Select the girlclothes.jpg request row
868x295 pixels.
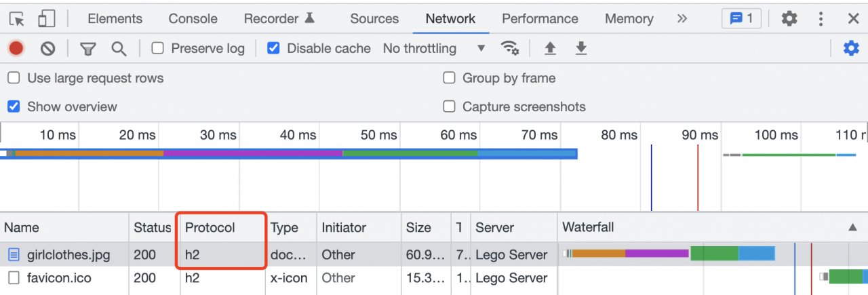pos(68,255)
